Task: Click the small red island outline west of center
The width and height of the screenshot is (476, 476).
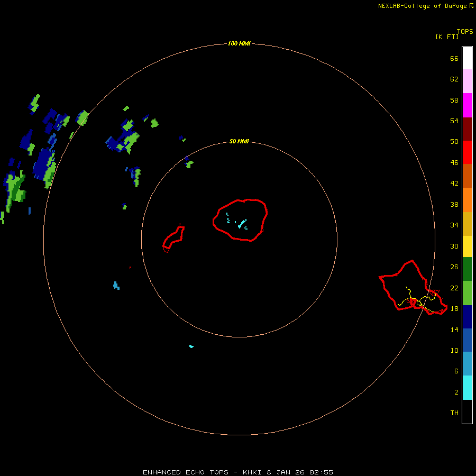Action: pos(173,237)
